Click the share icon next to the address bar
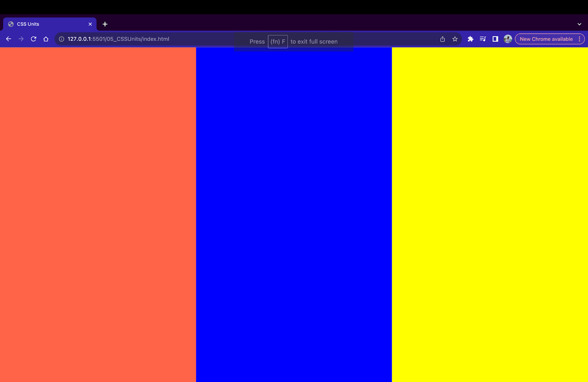 point(442,39)
